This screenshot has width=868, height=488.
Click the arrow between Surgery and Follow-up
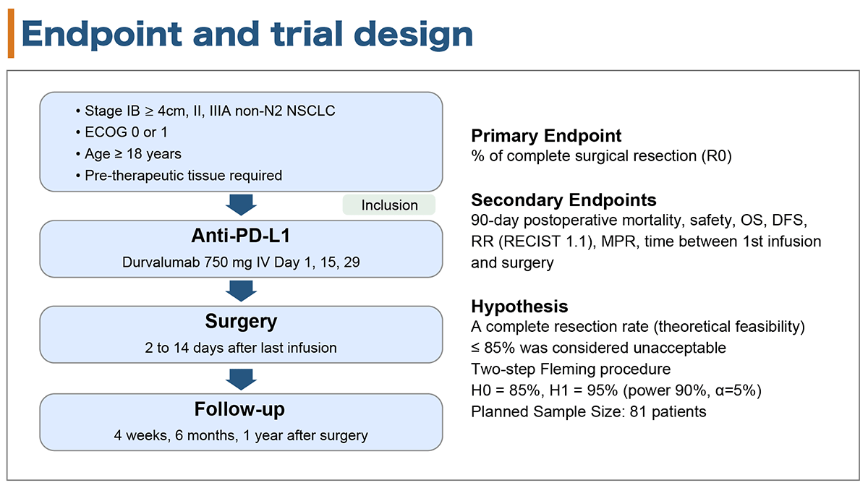pos(241,378)
